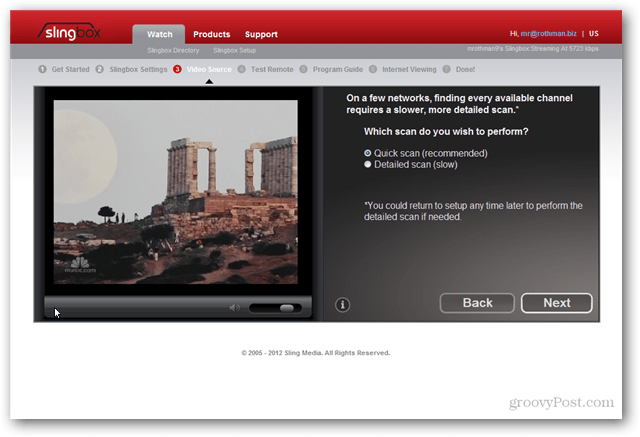This screenshot has height=437, width=640.
Task: Jump to Test Remote step
Action: pyautogui.click(x=266, y=69)
